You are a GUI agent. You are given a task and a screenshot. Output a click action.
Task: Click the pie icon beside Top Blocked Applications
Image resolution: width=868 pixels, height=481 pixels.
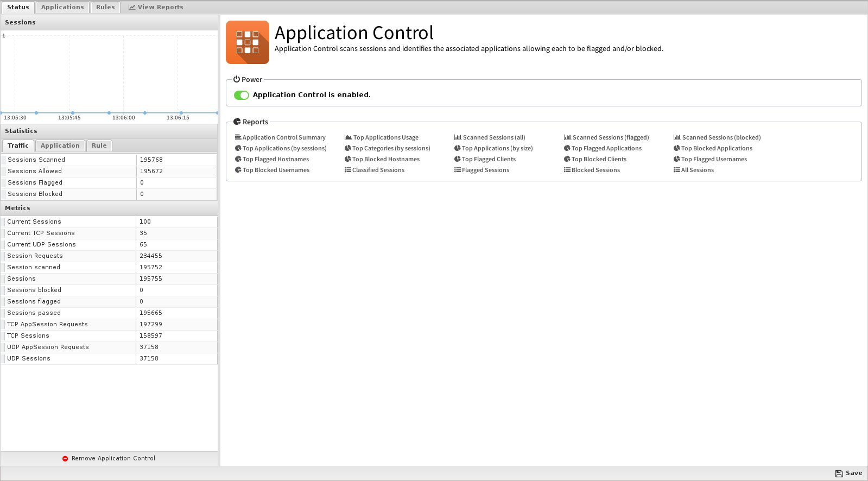[x=676, y=148]
